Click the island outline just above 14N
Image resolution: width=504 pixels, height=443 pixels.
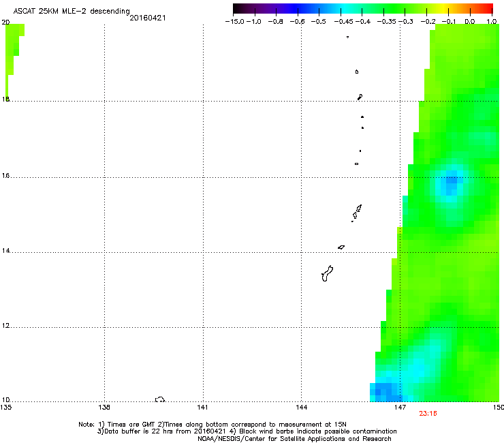point(341,247)
